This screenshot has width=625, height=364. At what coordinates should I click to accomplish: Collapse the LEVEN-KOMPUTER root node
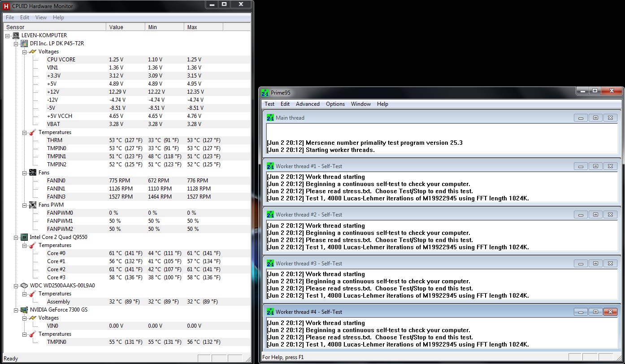(x=8, y=35)
